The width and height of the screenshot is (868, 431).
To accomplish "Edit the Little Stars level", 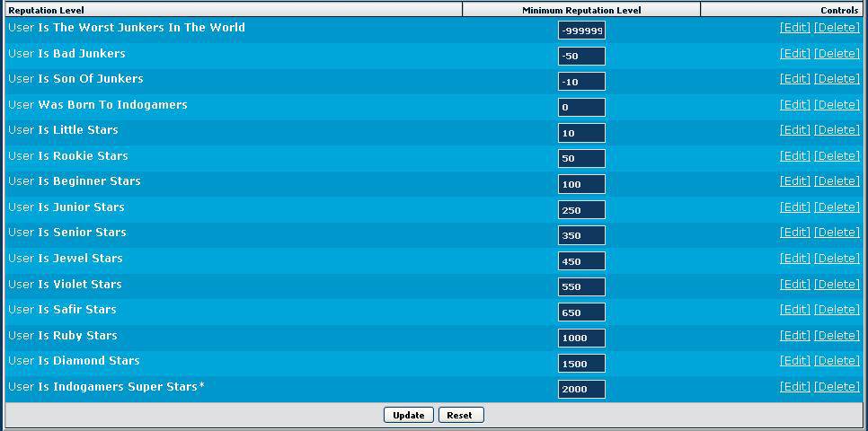I will coord(795,130).
